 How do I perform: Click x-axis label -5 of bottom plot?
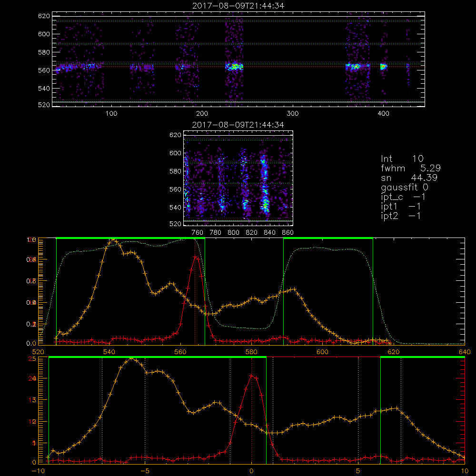145,471
